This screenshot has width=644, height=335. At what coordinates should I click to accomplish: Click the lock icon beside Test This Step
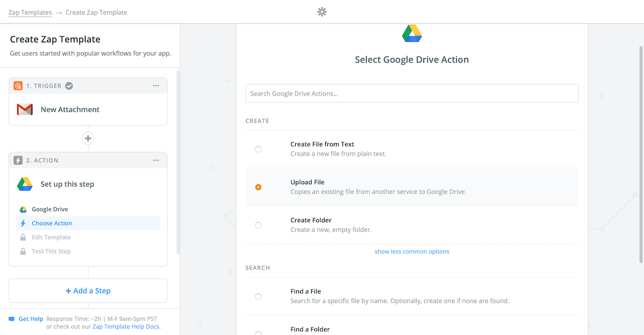[23, 251]
